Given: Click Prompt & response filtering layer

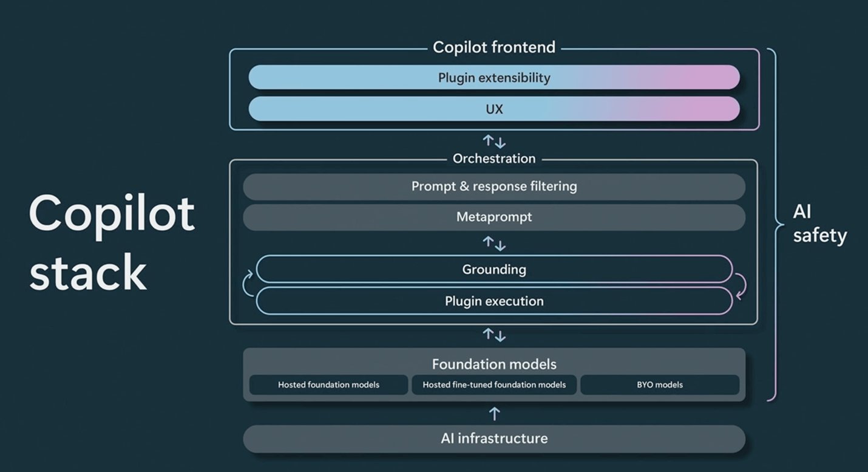Looking at the screenshot, I should (494, 186).
